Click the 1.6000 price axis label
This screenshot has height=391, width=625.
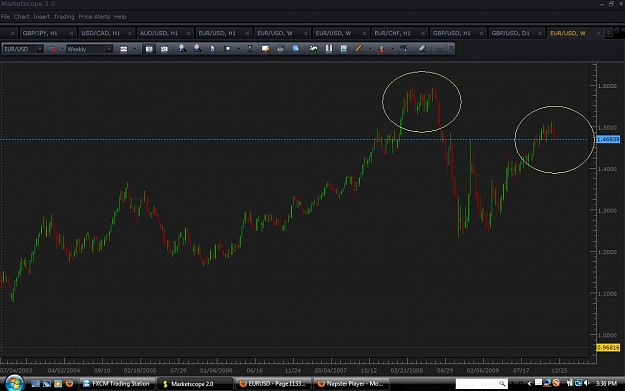coord(607,86)
